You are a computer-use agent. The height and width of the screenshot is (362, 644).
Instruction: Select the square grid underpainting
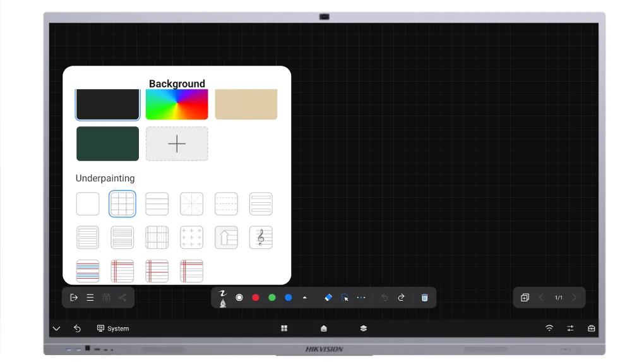click(122, 204)
